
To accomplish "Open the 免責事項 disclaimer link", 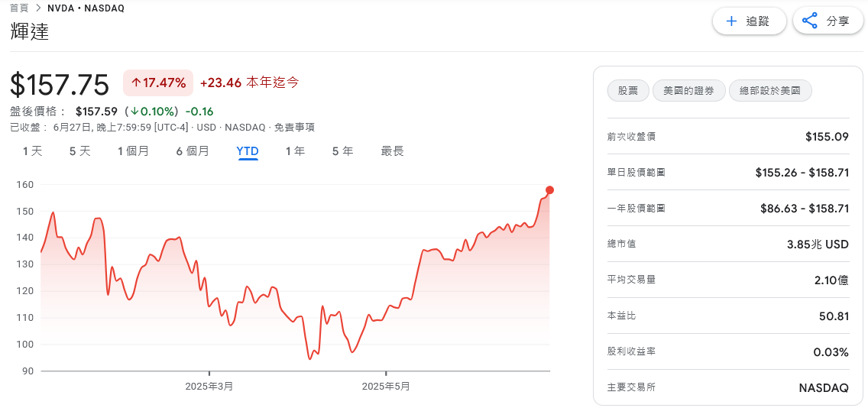I will point(297,128).
